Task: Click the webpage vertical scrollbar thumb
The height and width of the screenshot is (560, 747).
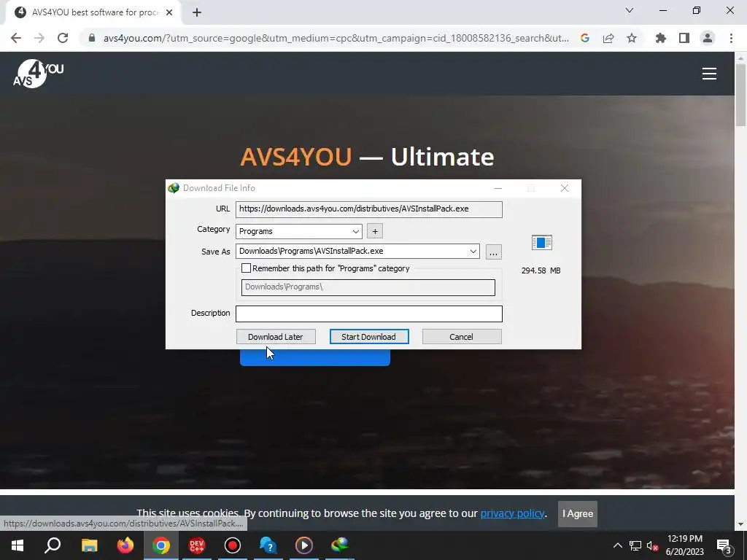Action: [741, 96]
